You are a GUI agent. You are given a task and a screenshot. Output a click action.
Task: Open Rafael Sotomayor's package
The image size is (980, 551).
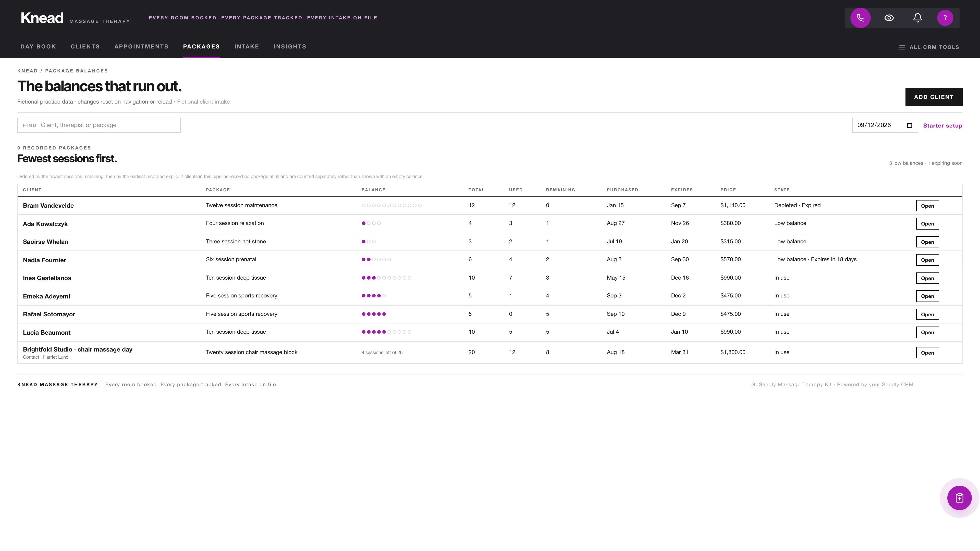pyautogui.click(x=927, y=315)
